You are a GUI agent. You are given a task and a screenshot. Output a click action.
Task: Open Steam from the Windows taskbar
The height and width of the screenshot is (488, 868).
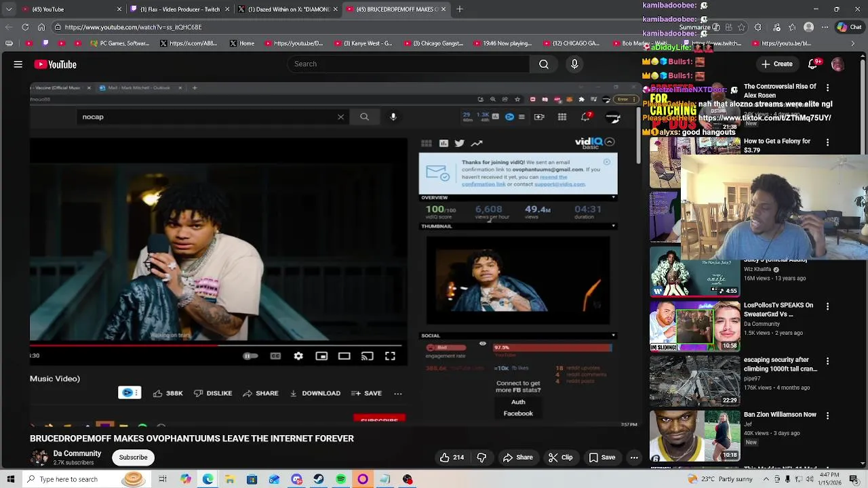[x=319, y=479]
